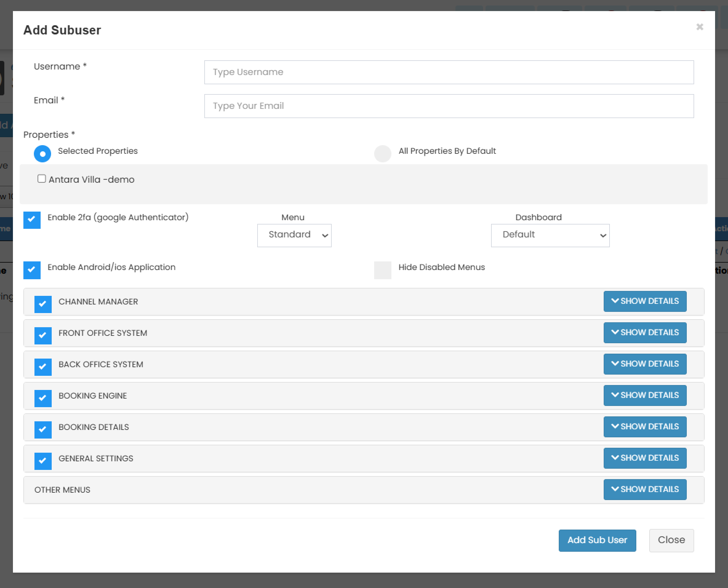Untick the Back Office System checkbox
The image size is (728, 588).
(x=43, y=367)
